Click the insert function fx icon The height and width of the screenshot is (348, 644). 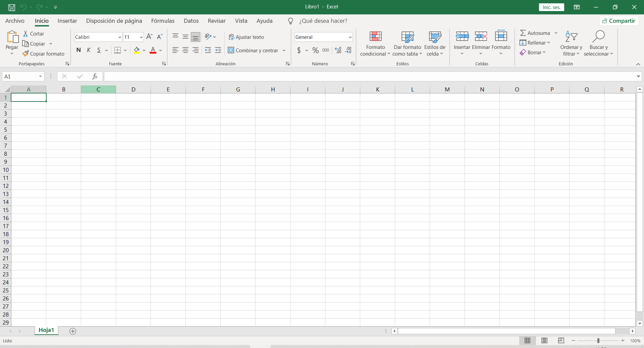95,76
